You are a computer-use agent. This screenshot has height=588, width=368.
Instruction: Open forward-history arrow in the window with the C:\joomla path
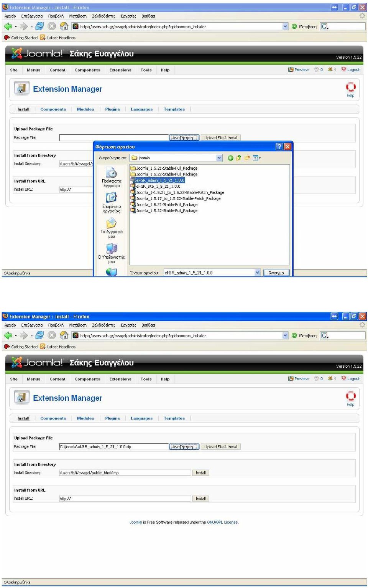[31, 336]
